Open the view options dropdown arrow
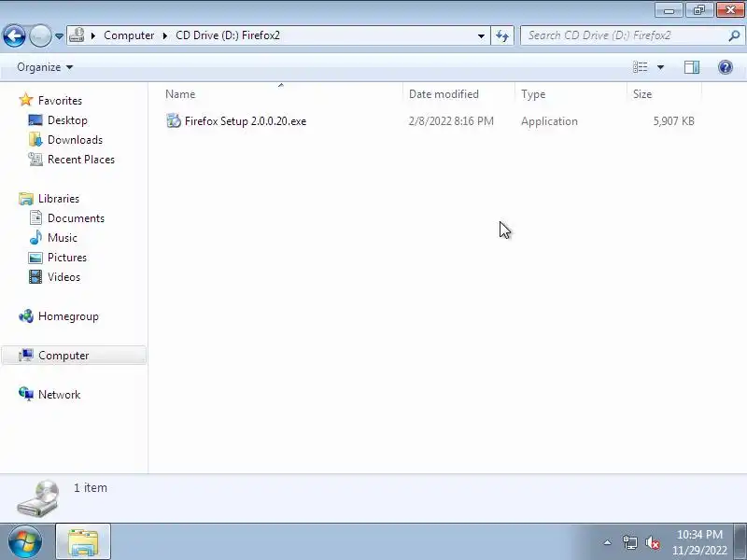747x560 pixels. point(661,67)
